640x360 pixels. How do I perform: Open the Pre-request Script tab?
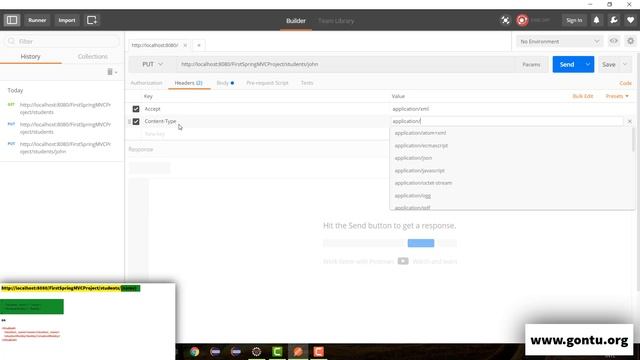267,83
